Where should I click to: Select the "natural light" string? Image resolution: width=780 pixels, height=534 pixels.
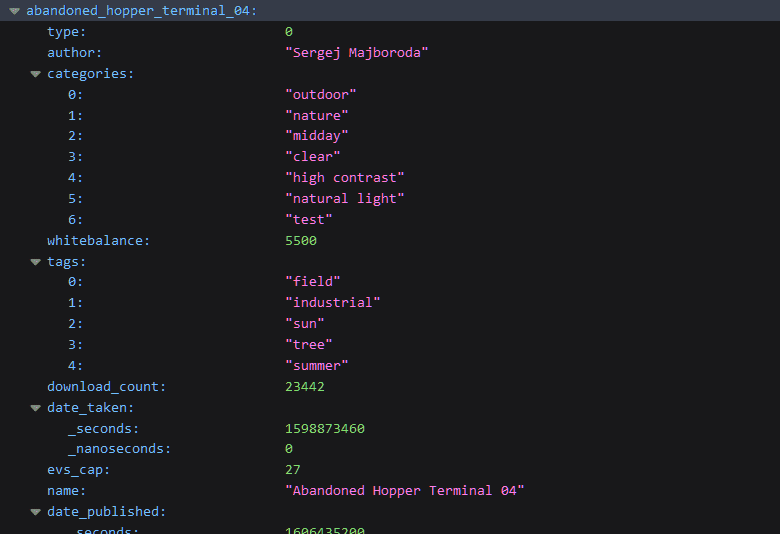click(345, 199)
